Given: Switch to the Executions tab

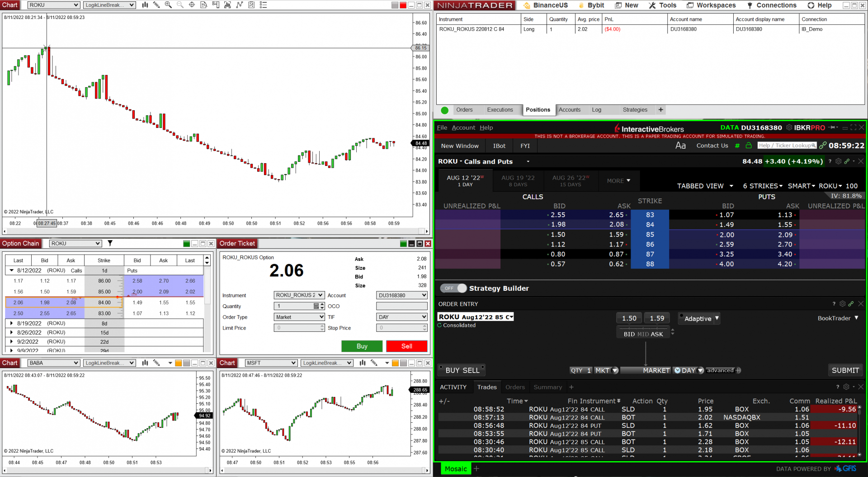Looking at the screenshot, I should tap(500, 110).
